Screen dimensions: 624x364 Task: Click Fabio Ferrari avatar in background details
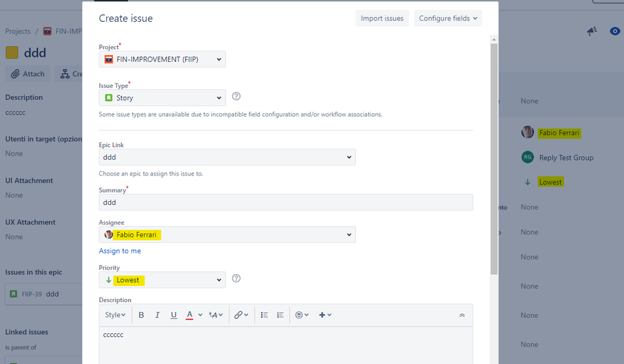click(528, 132)
